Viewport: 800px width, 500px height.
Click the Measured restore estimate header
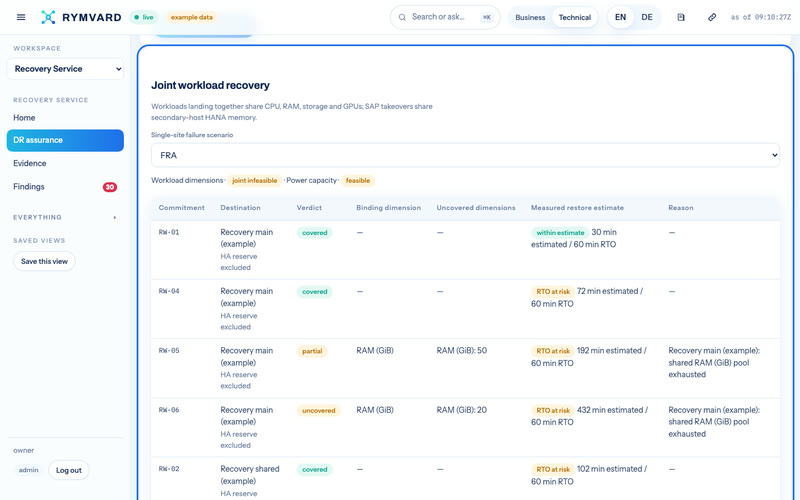coord(577,208)
